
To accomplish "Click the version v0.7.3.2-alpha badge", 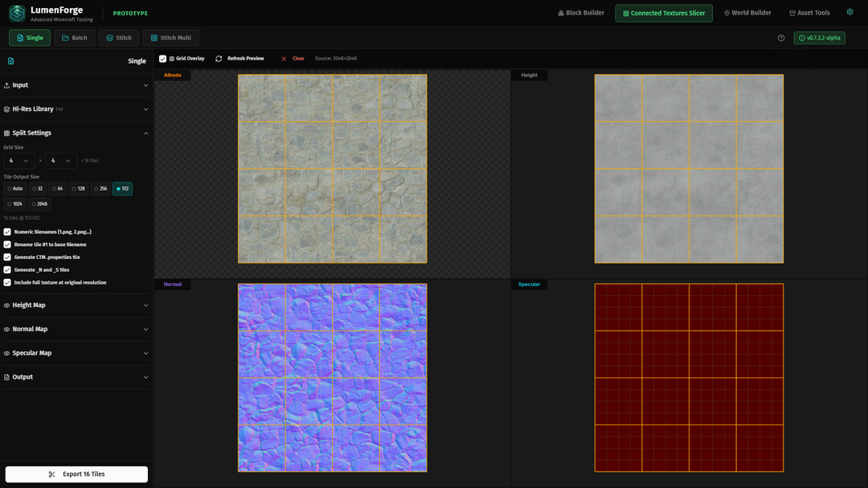I will [819, 38].
